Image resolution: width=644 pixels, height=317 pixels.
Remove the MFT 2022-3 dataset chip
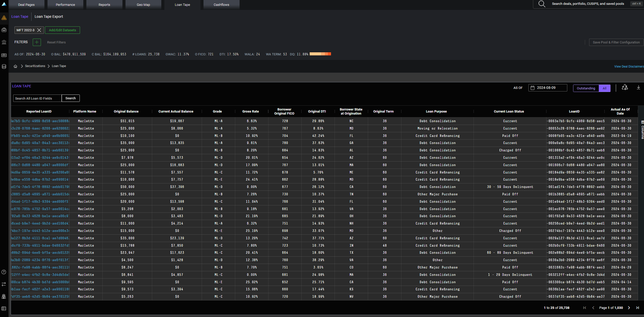(39, 30)
